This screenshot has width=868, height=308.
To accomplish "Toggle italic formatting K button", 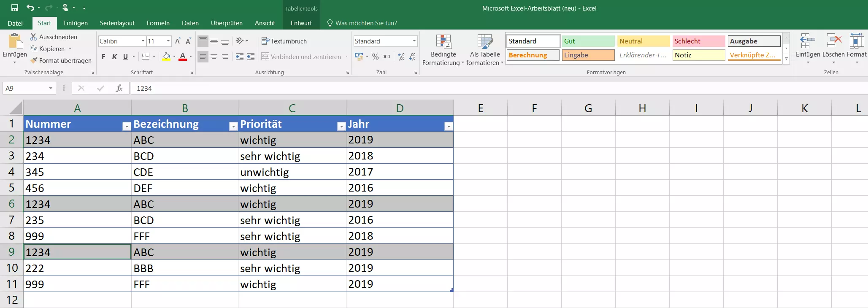I will (x=114, y=57).
